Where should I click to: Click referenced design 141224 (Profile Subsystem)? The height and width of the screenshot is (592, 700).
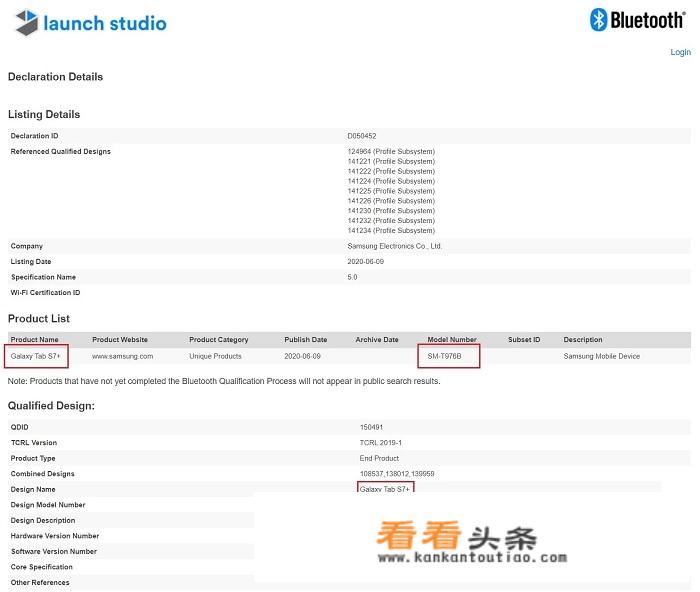click(391, 181)
